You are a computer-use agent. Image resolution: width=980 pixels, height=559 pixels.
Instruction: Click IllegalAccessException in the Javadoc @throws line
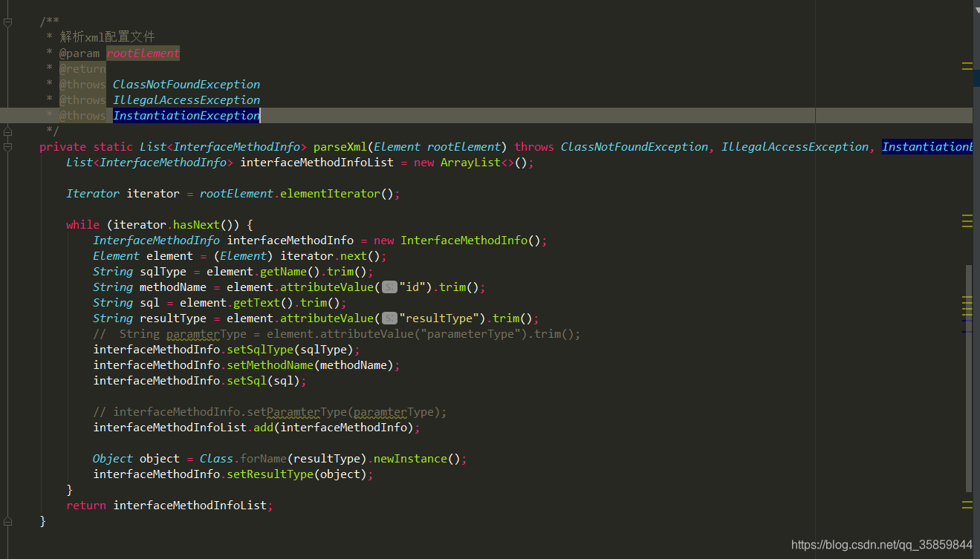click(x=186, y=100)
